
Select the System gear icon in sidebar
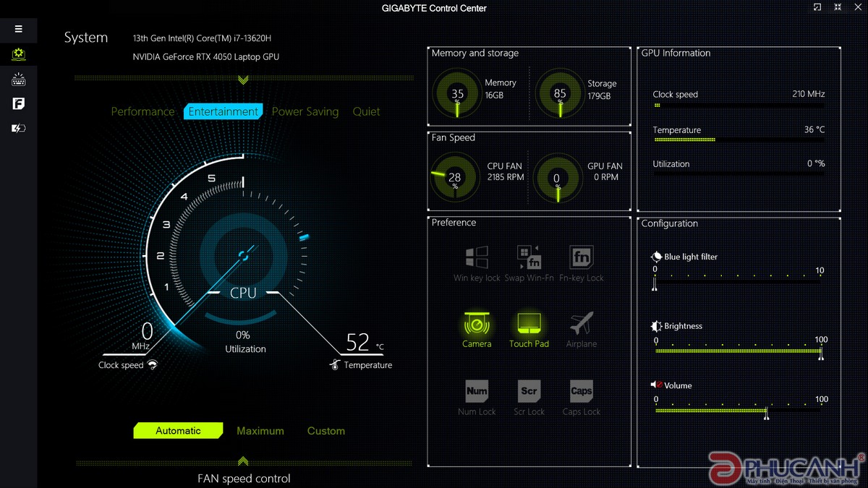pyautogui.click(x=19, y=54)
